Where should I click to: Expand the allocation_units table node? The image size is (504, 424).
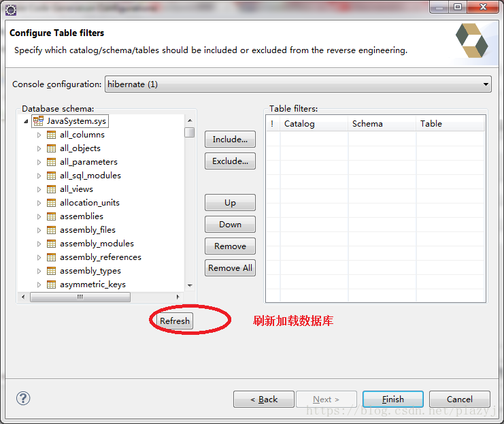39,203
